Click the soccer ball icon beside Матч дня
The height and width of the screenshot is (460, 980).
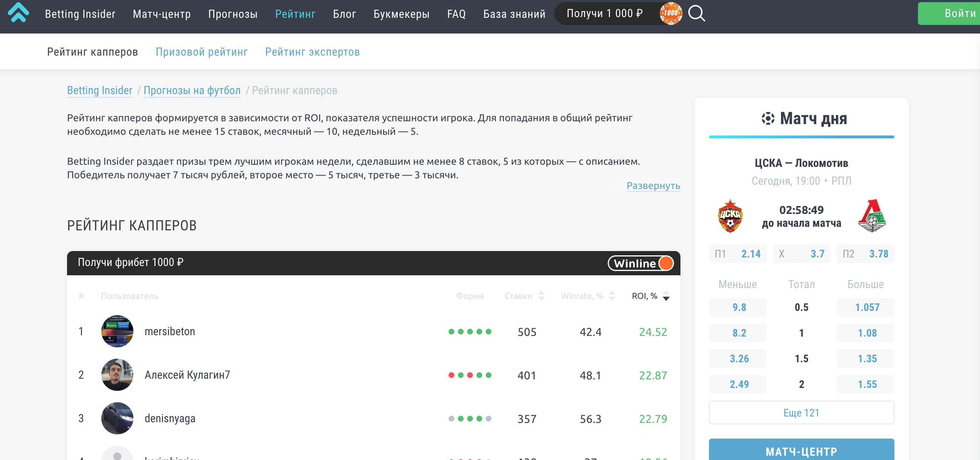point(768,118)
